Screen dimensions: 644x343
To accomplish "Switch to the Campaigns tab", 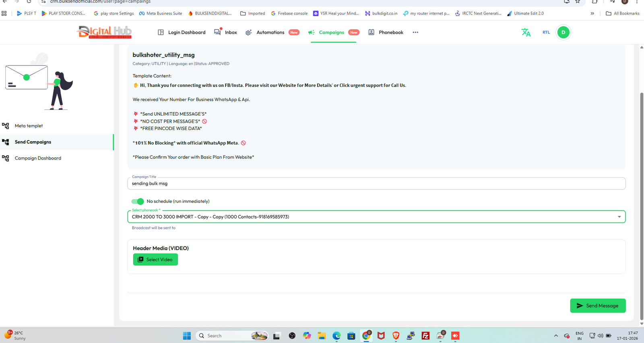I will [x=331, y=33].
